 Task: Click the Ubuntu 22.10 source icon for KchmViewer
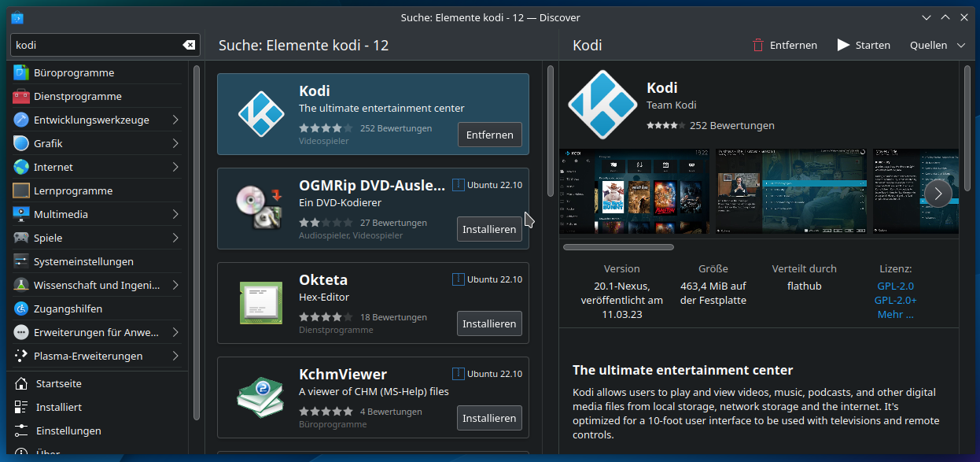[459, 374]
